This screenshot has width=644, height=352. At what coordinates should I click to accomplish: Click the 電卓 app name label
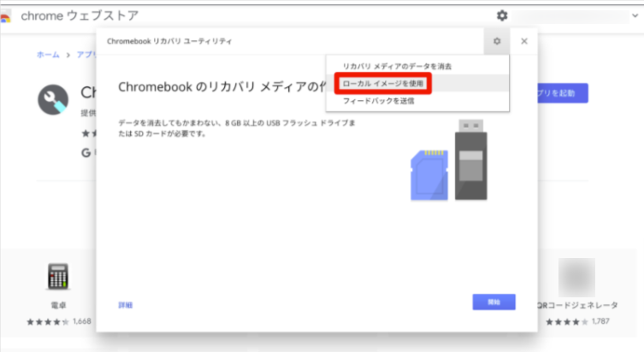point(58,305)
